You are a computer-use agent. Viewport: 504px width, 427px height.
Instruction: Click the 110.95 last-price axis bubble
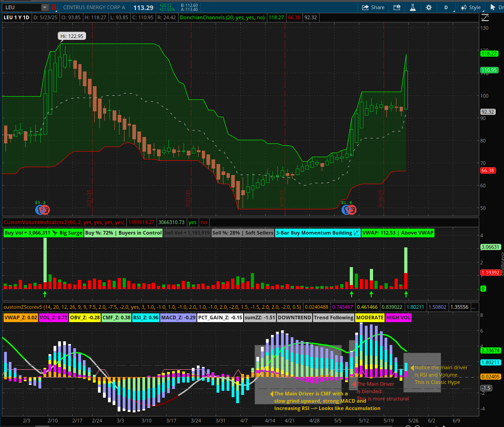(489, 70)
